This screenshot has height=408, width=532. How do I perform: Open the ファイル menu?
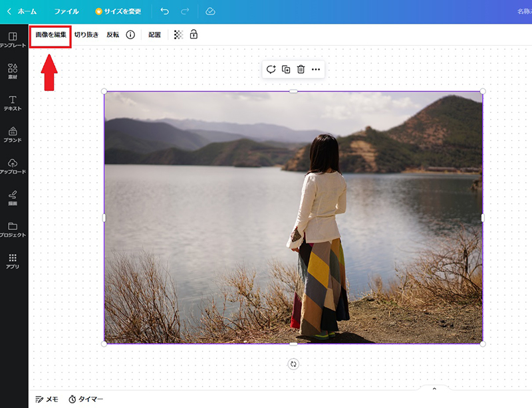coord(66,11)
